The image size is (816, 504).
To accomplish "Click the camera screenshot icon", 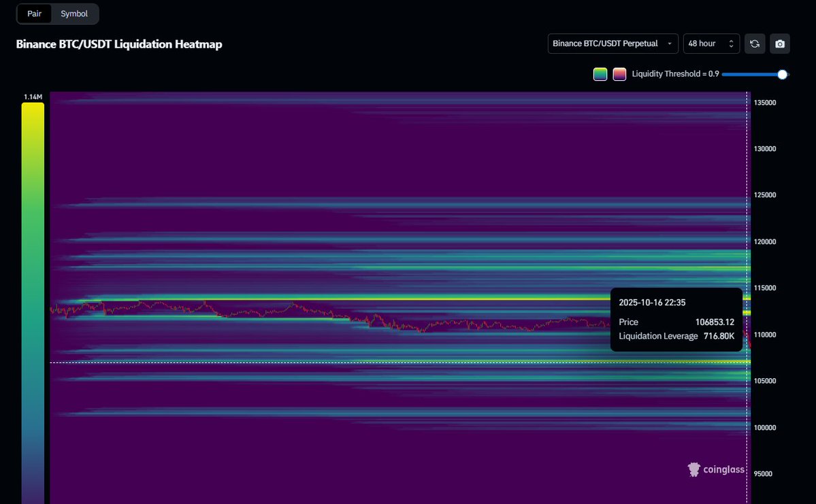I will pyautogui.click(x=779, y=44).
